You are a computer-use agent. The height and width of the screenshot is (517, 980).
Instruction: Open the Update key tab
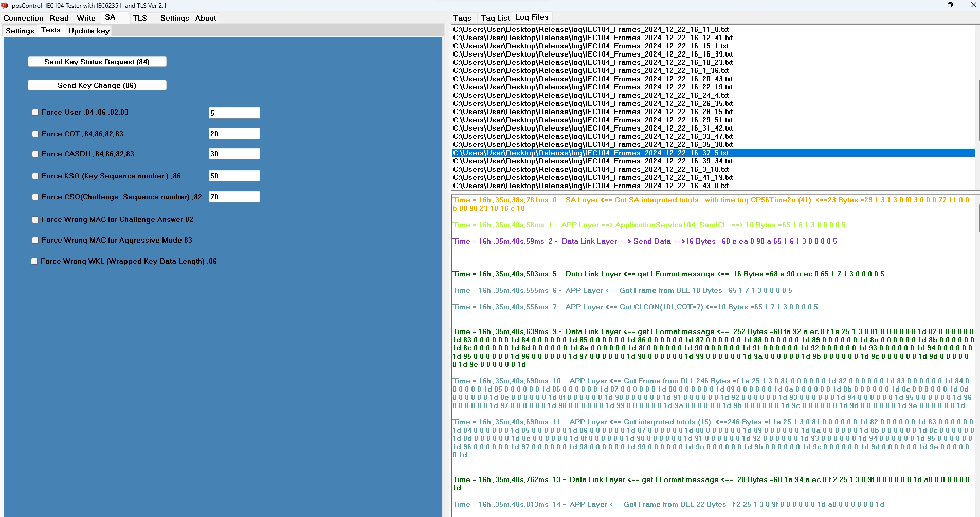[88, 31]
